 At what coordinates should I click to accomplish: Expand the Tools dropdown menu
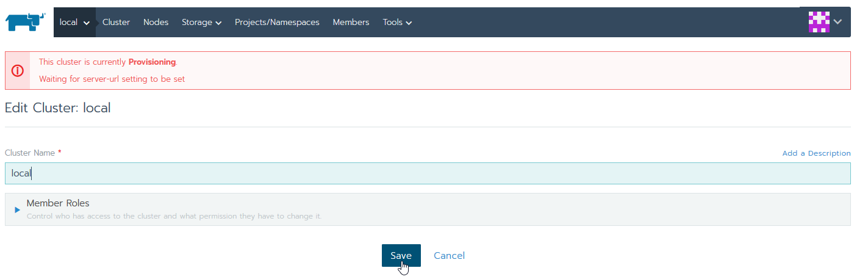coord(397,23)
